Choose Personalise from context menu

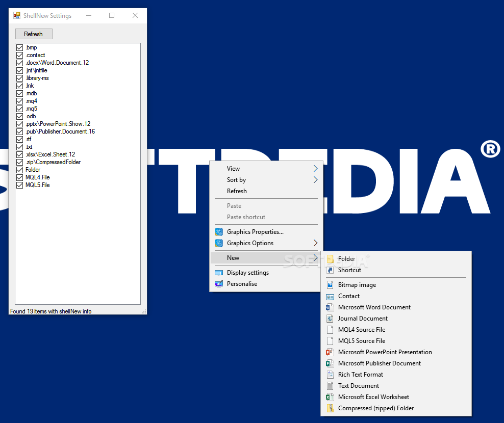(266, 284)
